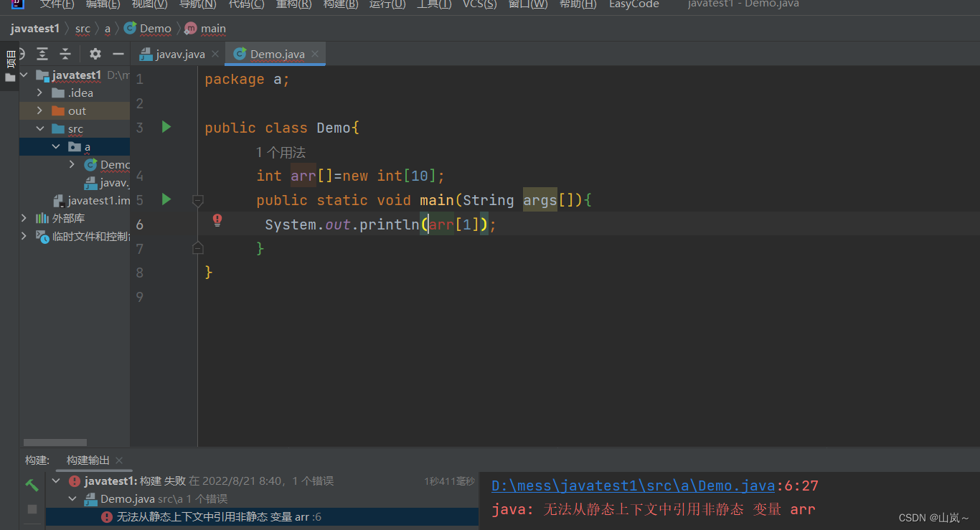
Task: Click the Scratches and Consoles icon
Action: (x=42, y=236)
